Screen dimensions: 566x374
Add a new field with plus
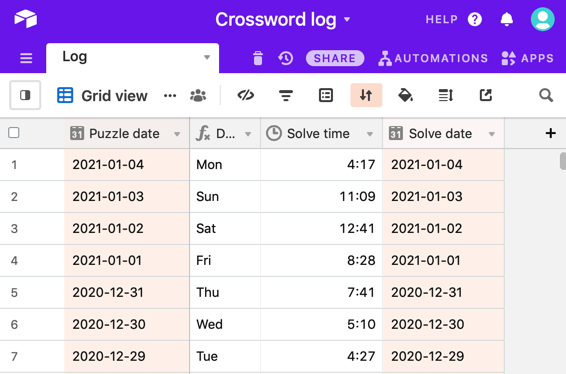[x=550, y=133]
